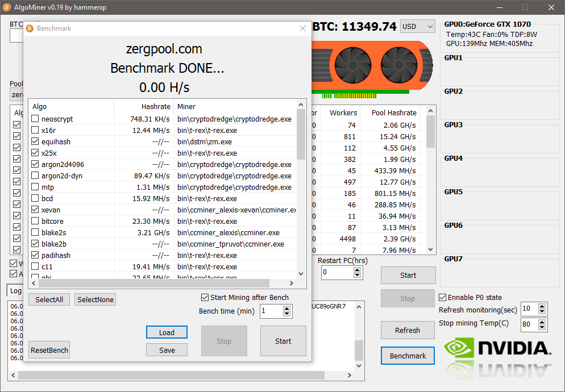Click the bitcore algorithm row name
565x392 pixels.
click(x=52, y=221)
